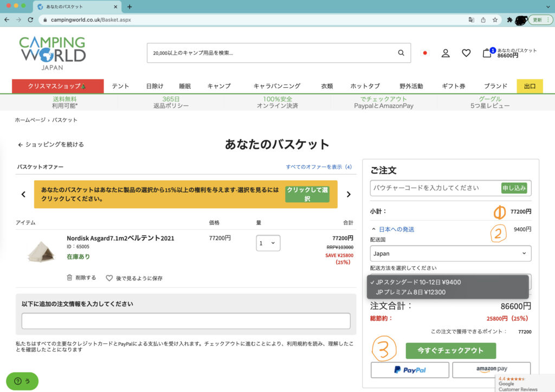Image resolution: width=555 pixels, height=392 pixels.
Task: Click the translate page icon in address bar
Action: pos(471,20)
